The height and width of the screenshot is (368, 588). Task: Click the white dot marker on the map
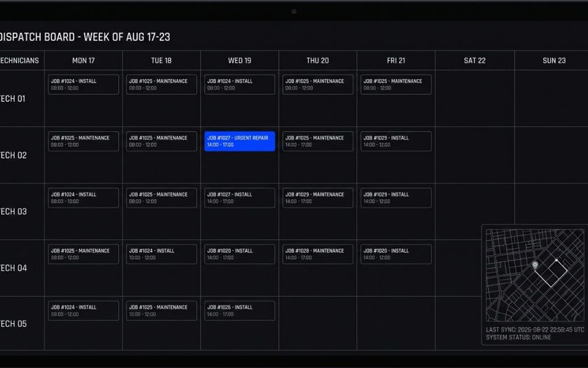click(x=556, y=260)
